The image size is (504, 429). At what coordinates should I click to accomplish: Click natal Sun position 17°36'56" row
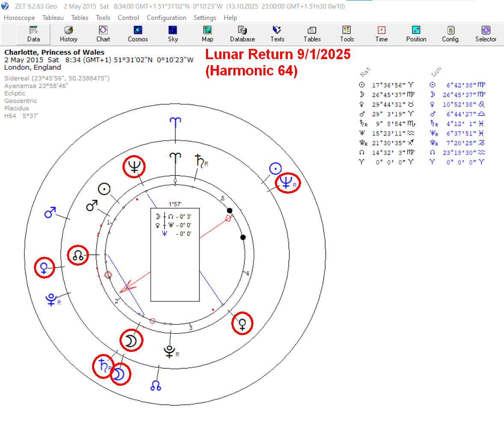click(x=387, y=85)
